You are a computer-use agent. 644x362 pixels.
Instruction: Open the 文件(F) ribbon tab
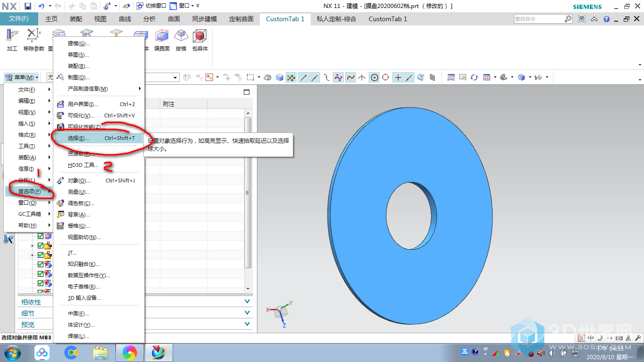coord(19,19)
